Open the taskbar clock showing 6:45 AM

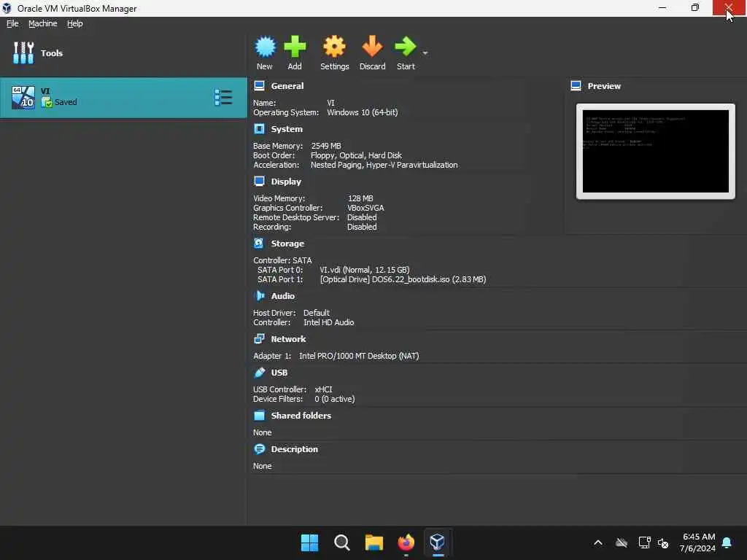(x=698, y=542)
